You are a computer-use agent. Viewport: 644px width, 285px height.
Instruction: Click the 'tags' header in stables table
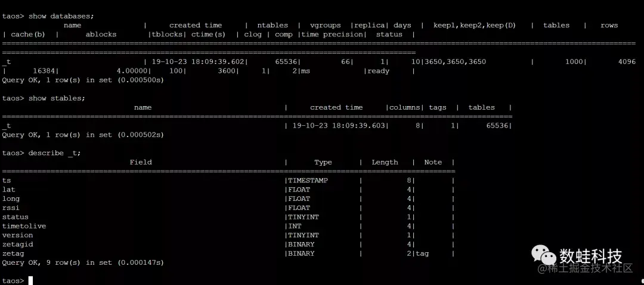438,107
